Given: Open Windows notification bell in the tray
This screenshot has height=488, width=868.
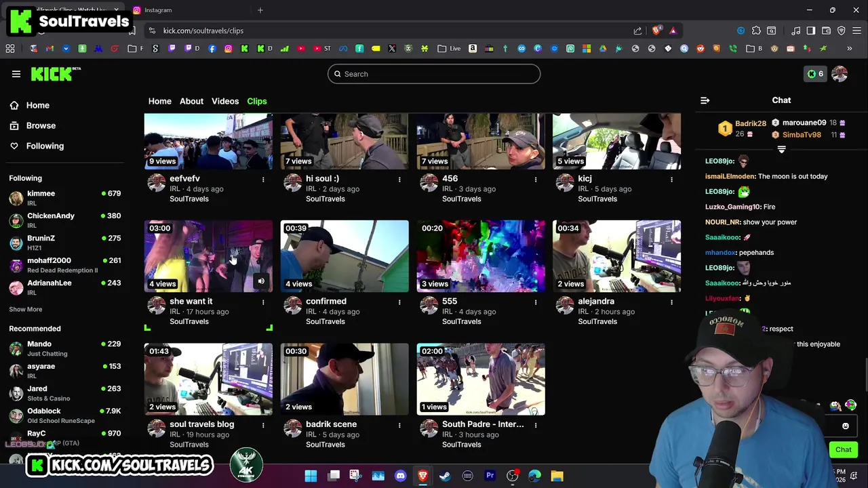Looking at the screenshot, I should (x=855, y=476).
